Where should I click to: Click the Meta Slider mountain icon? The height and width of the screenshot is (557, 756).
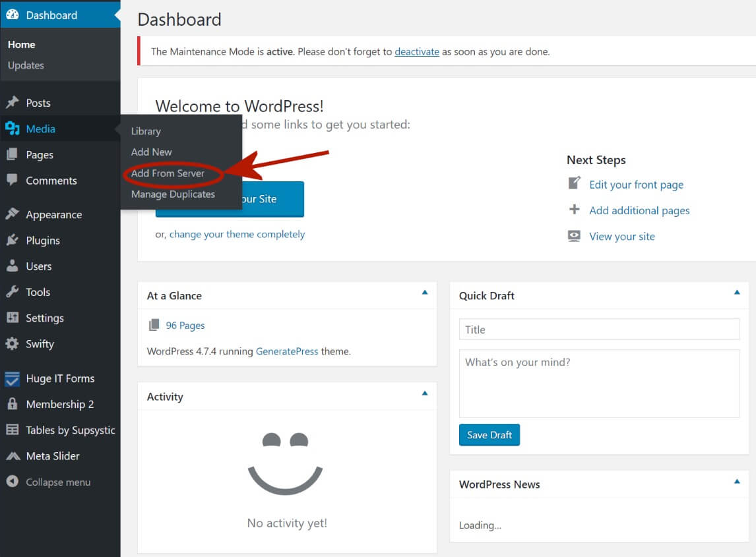[x=13, y=455]
